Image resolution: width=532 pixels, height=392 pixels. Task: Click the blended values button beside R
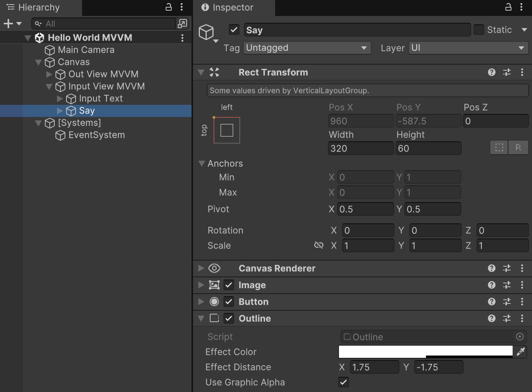499,148
